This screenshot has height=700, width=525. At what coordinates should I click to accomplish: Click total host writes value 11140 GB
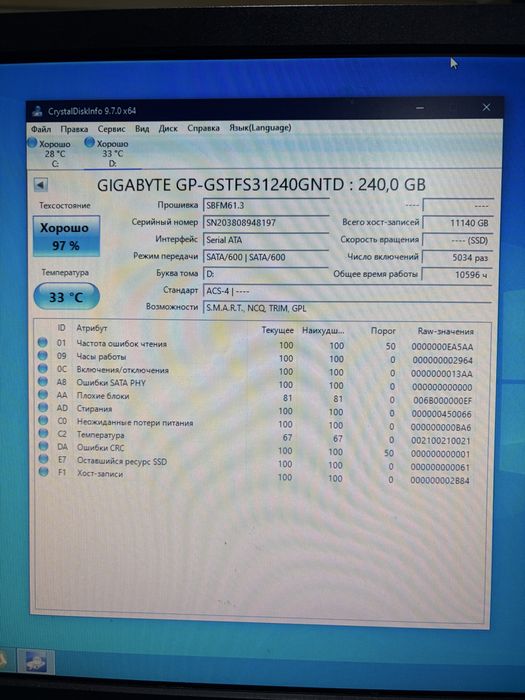[x=457, y=223]
